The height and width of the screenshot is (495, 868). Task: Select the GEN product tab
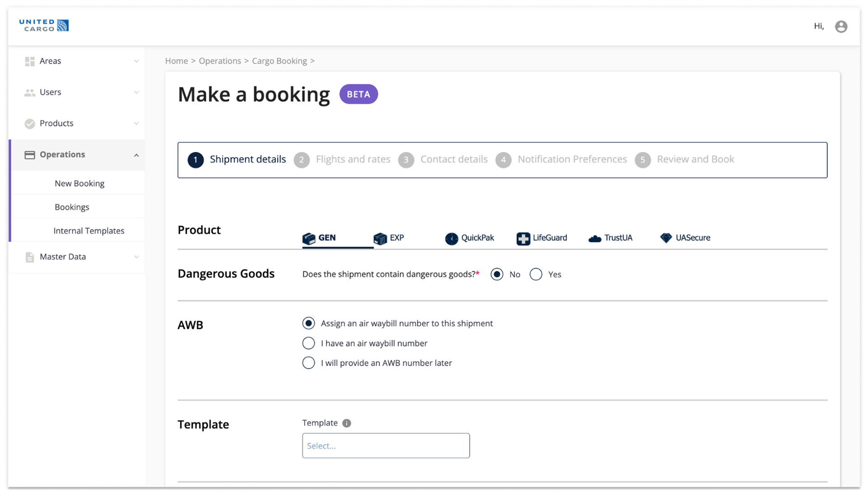pyautogui.click(x=338, y=238)
